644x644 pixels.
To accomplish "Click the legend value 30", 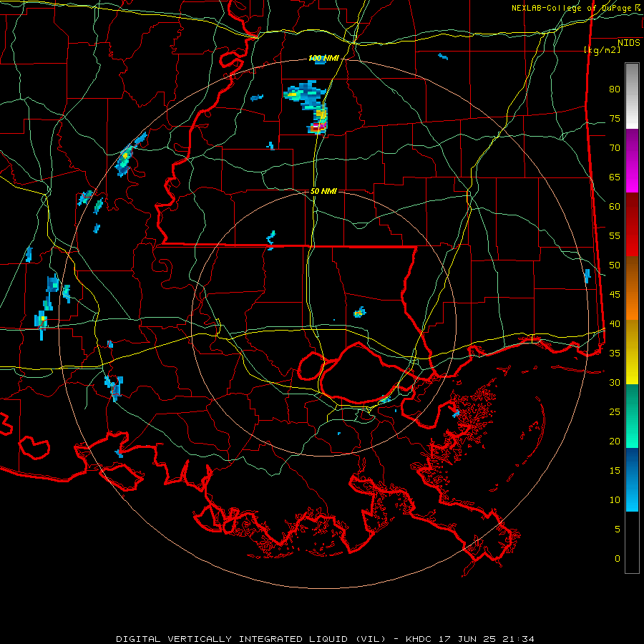I will [615, 383].
